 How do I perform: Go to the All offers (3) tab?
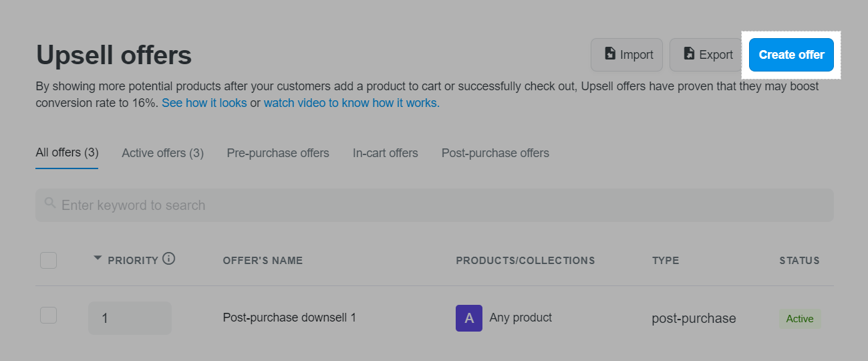click(67, 153)
